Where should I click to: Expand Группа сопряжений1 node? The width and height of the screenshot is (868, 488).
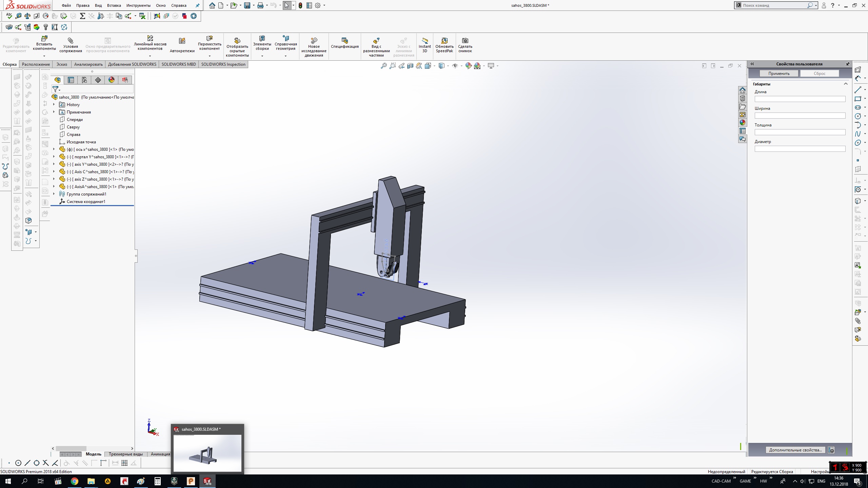point(54,194)
